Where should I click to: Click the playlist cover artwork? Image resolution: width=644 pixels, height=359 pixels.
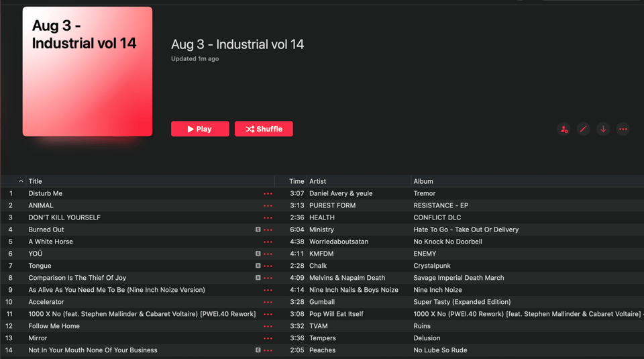point(87,72)
